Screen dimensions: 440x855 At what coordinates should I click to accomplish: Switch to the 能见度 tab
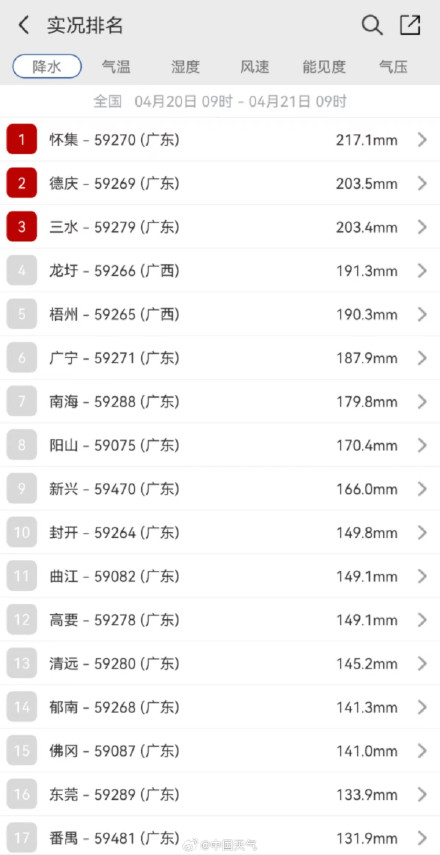click(324, 67)
